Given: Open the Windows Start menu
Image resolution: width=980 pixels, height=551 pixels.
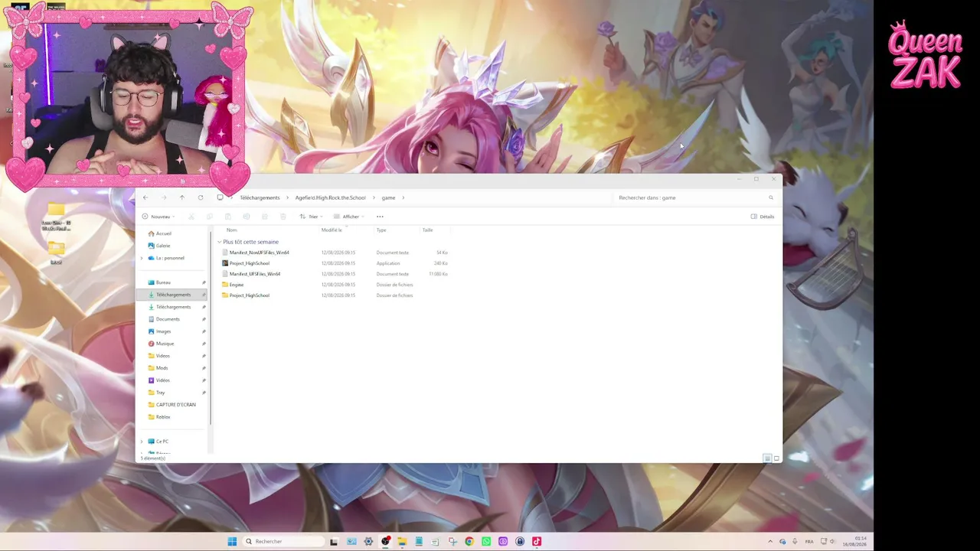Looking at the screenshot, I should point(232,542).
